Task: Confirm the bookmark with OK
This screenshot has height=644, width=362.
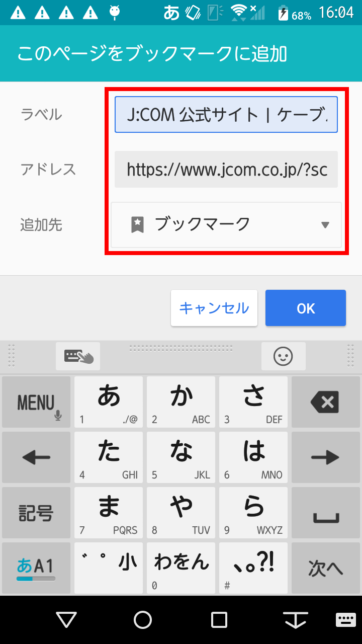Action: (306, 308)
